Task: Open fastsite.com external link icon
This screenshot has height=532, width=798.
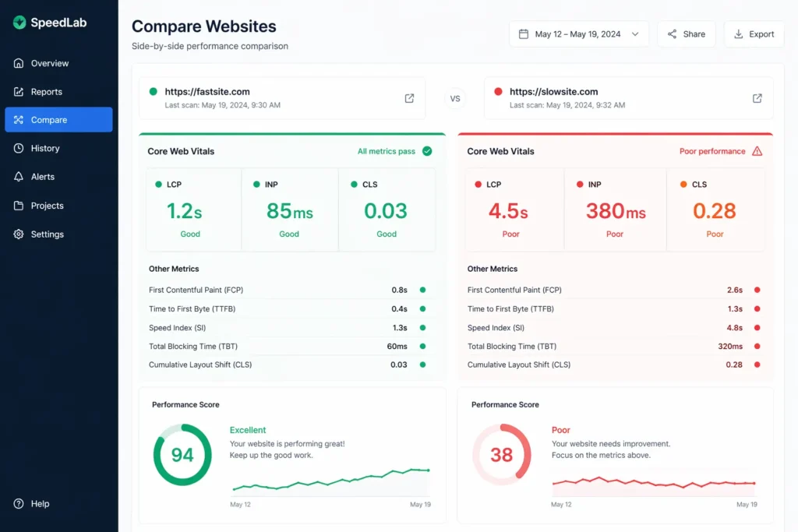Action: pos(409,98)
